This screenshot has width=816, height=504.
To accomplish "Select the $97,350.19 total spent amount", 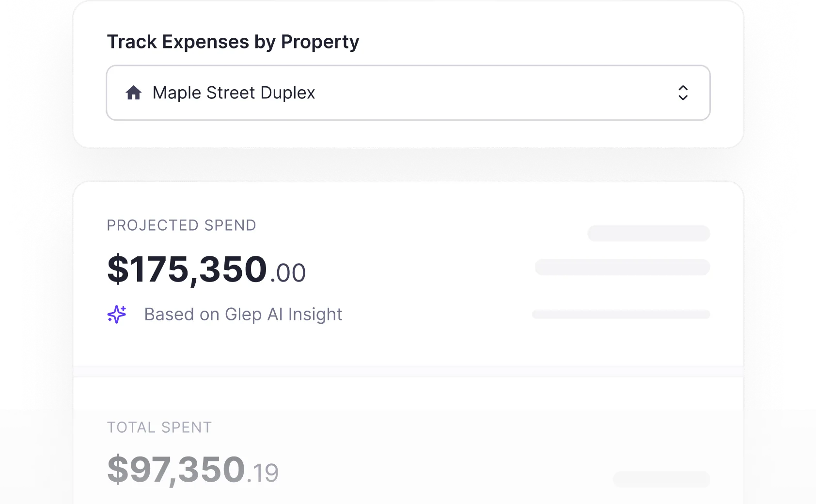I will point(193,470).
